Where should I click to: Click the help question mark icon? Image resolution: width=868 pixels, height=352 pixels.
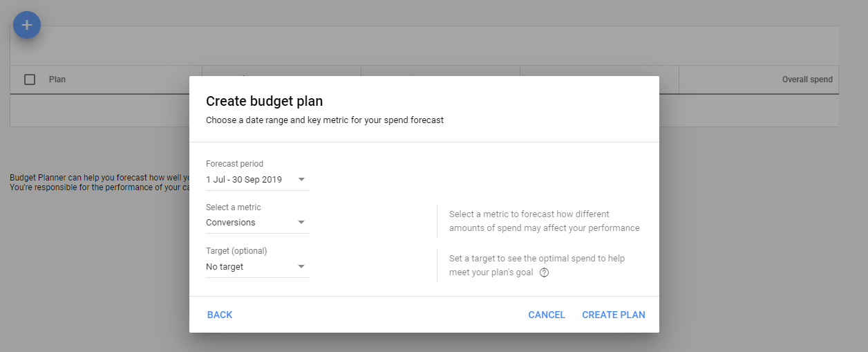(x=544, y=272)
